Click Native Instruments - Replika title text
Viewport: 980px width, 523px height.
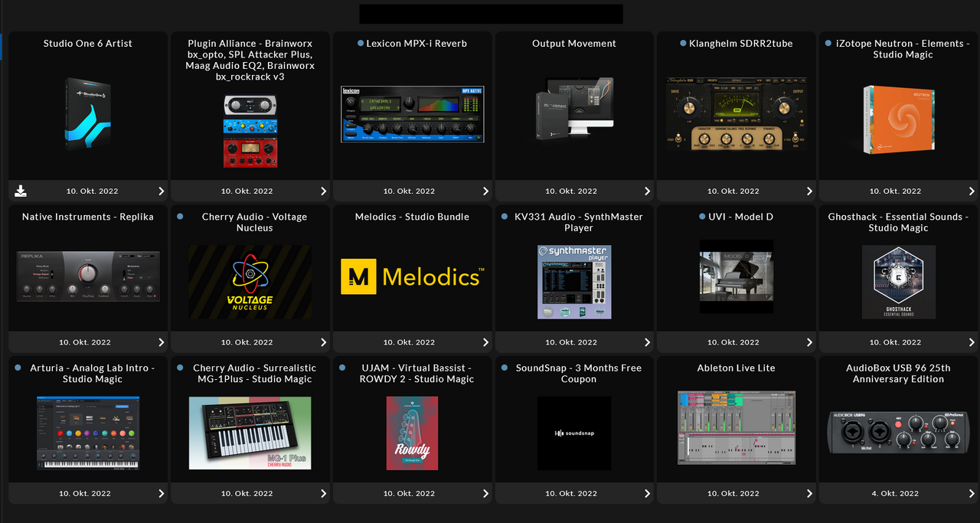coord(88,217)
